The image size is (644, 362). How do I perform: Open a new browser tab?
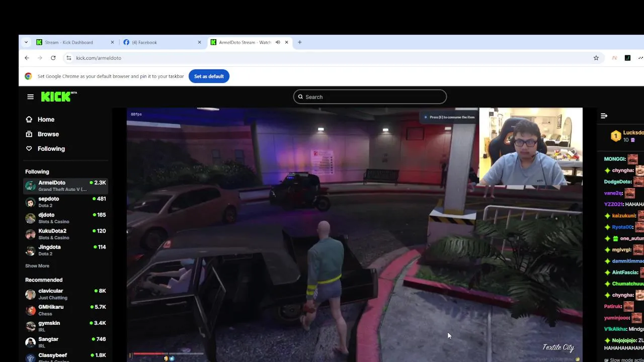(300, 42)
